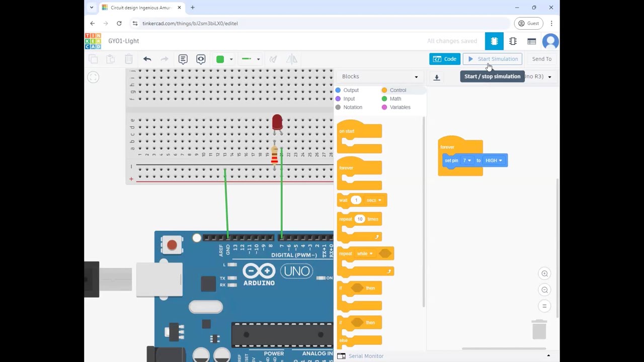Open the while dropdown in repeat block
This screenshot has height=362, width=644.
(365, 253)
